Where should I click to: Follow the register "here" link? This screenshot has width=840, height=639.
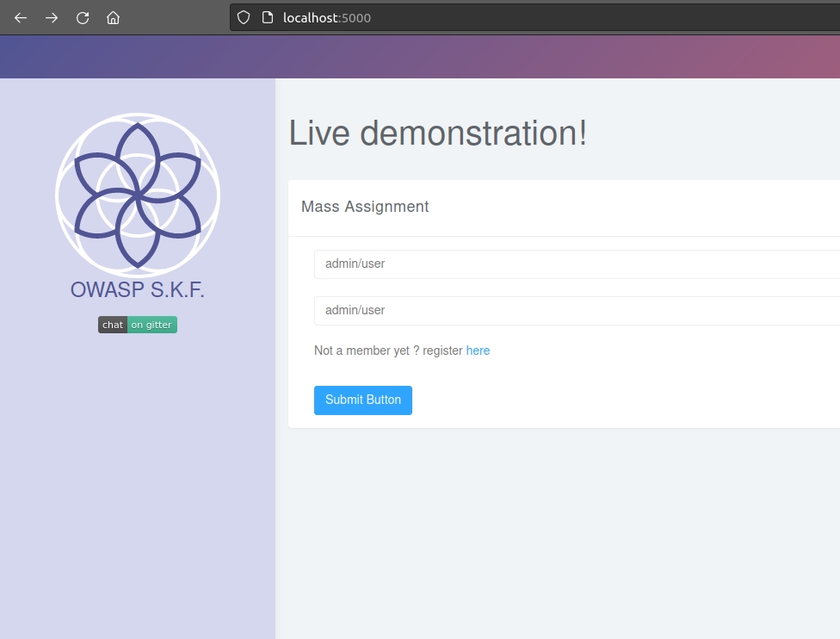(x=478, y=351)
